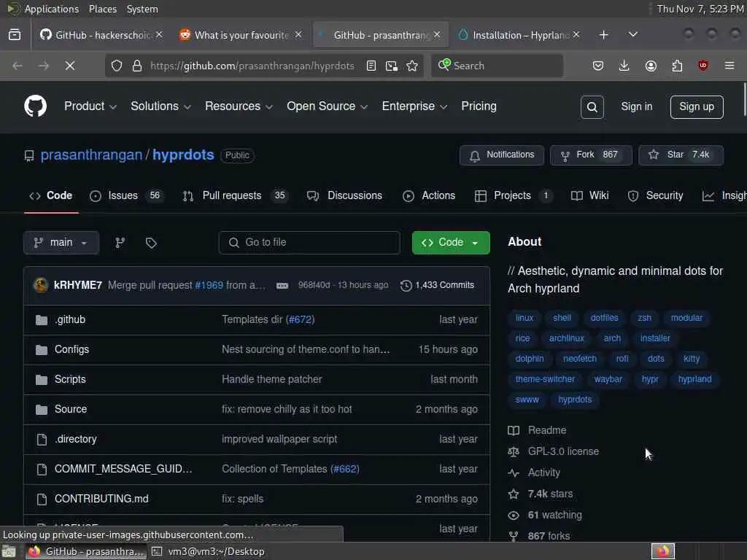Open Pocket save icon in toolbar
Viewport: 747px width, 560px height.
coord(598,66)
